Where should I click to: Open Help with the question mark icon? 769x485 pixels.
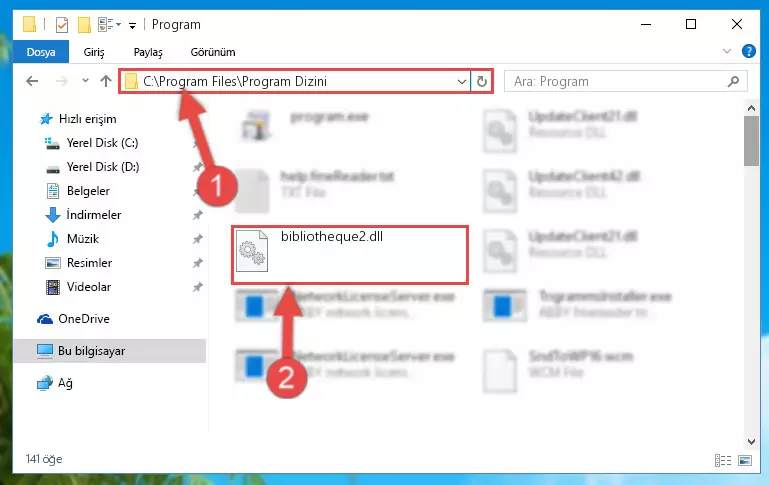[748, 51]
